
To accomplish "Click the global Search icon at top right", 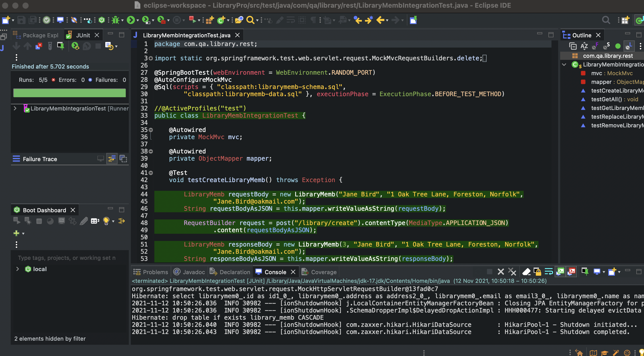I will (606, 20).
